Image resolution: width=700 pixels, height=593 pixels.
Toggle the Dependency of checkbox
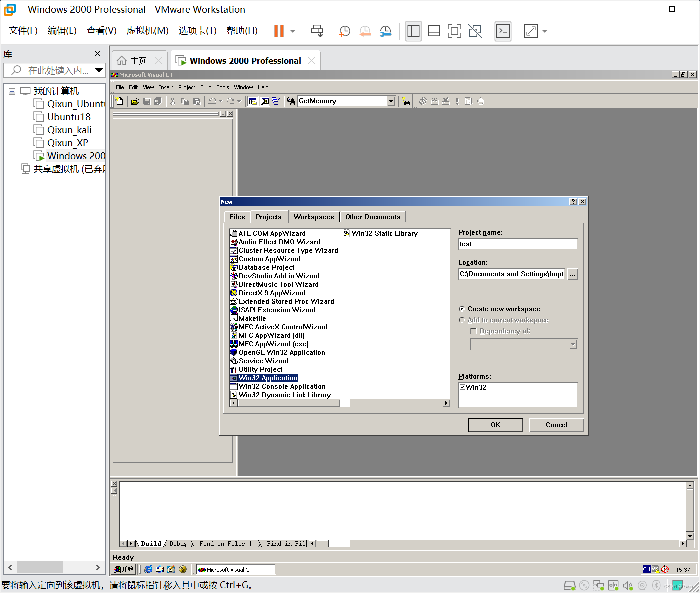pyautogui.click(x=473, y=331)
